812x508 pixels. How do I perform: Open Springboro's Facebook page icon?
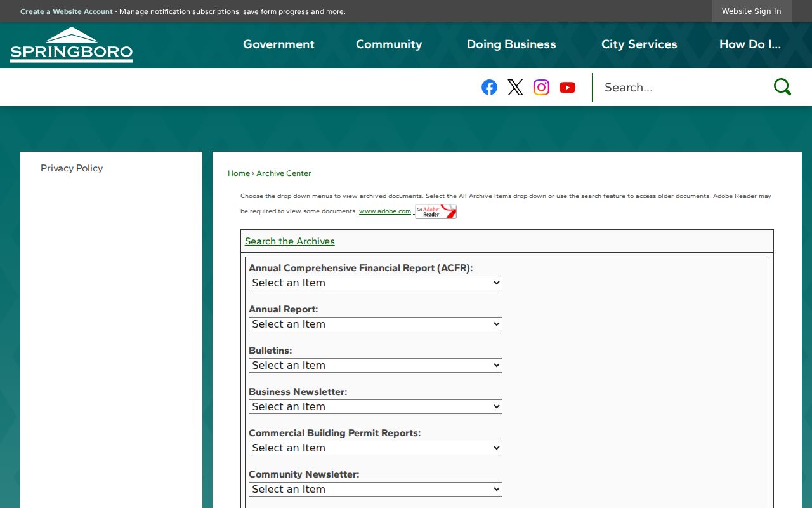tap(489, 88)
